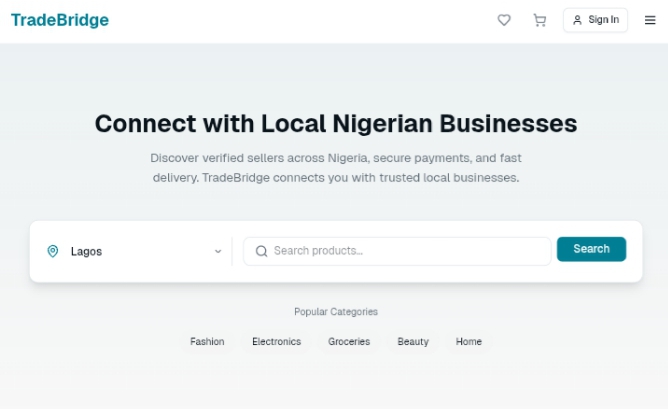Expand the location selector chevron arrow

point(218,251)
